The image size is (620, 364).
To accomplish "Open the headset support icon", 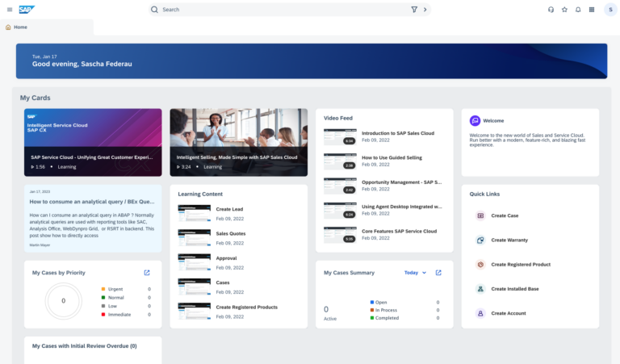I will [x=551, y=10].
